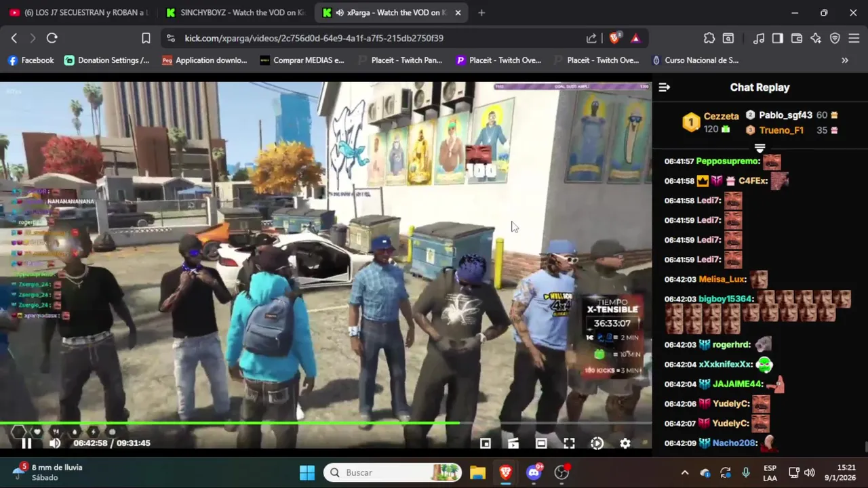Screen dimensions: 868x488
Task: Open Brave browser taskbar icon
Action: click(x=505, y=472)
